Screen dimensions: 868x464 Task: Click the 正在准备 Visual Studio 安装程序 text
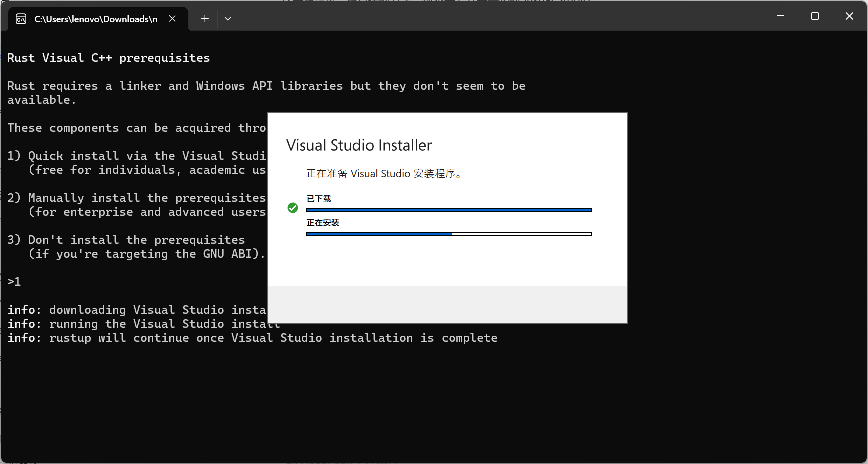click(384, 174)
